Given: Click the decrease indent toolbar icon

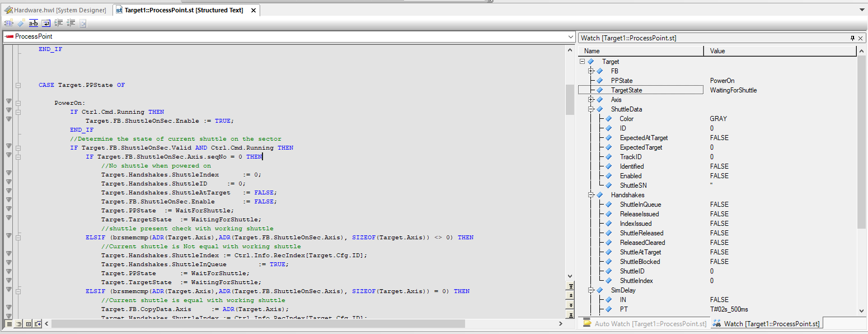Looking at the screenshot, I should (x=71, y=23).
